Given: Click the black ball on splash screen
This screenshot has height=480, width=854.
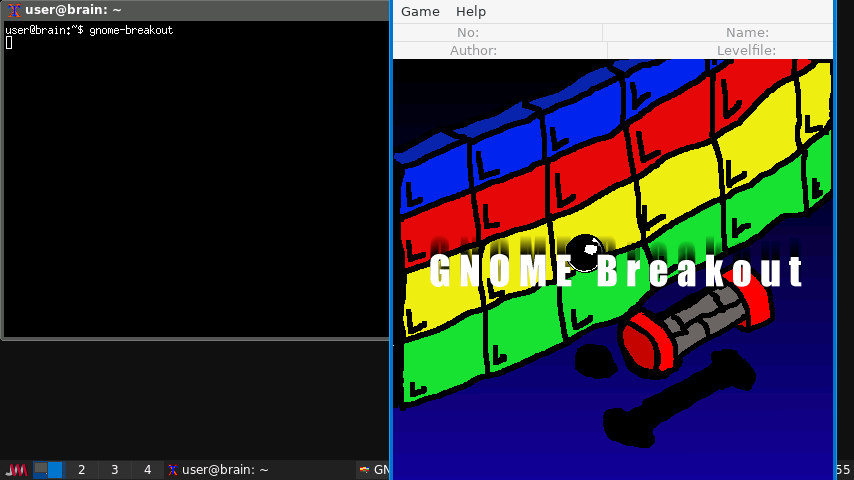Looking at the screenshot, I should (584, 253).
